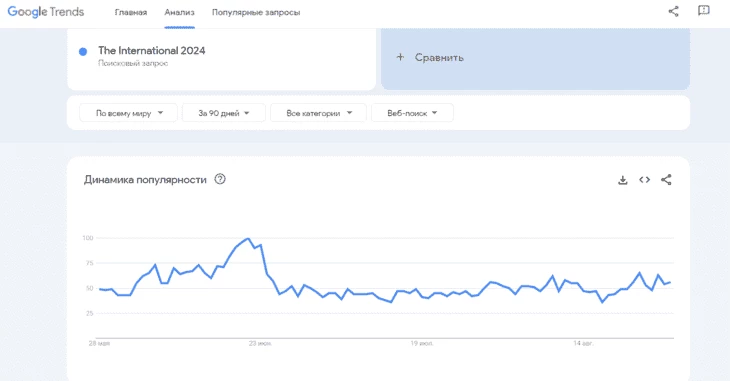The image size is (730, 381).
Task: Share the popularity dynamics chart
Action: click(666, 180)
